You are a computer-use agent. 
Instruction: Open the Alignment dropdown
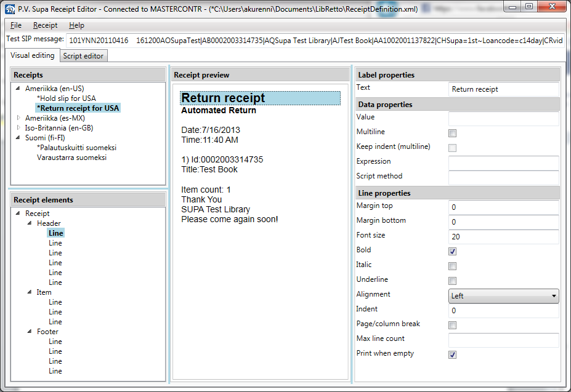pyautogui.click(x=503, y=296)
